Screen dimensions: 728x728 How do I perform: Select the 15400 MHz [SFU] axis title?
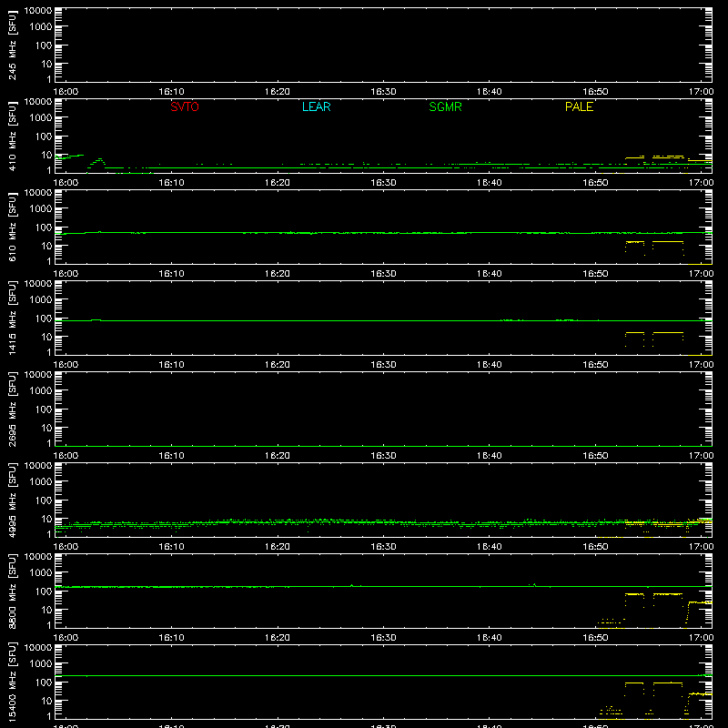[12, 682]
